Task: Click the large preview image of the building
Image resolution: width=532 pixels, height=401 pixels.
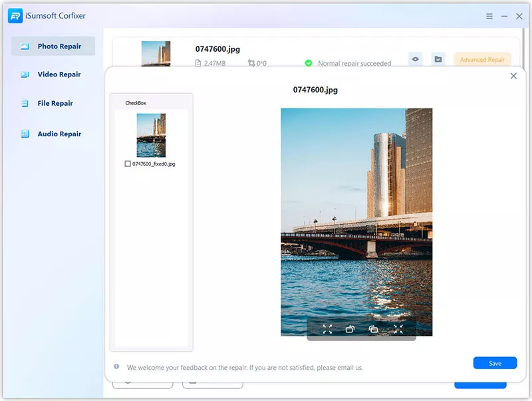Action: click(356, 213)
